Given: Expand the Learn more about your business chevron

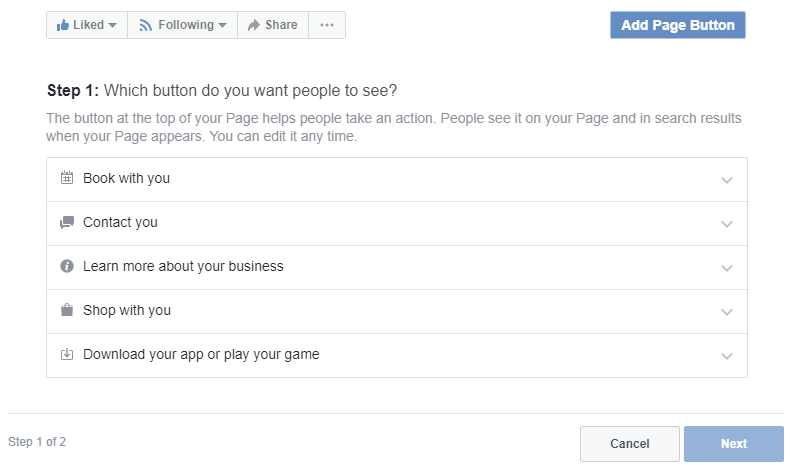Looking at the screenshot, I should pyautogui.click(x=726, y=268).
